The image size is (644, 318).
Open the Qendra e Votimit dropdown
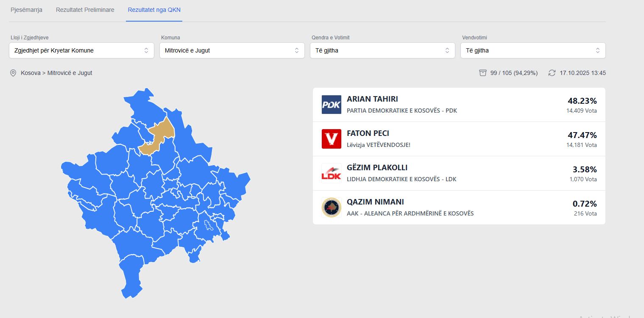point(382,50)
